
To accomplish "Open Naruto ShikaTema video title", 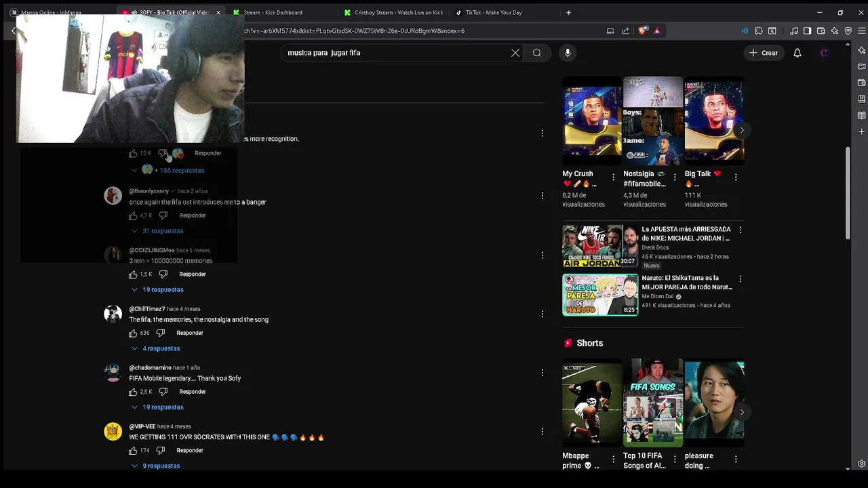I will pos(687,282).
